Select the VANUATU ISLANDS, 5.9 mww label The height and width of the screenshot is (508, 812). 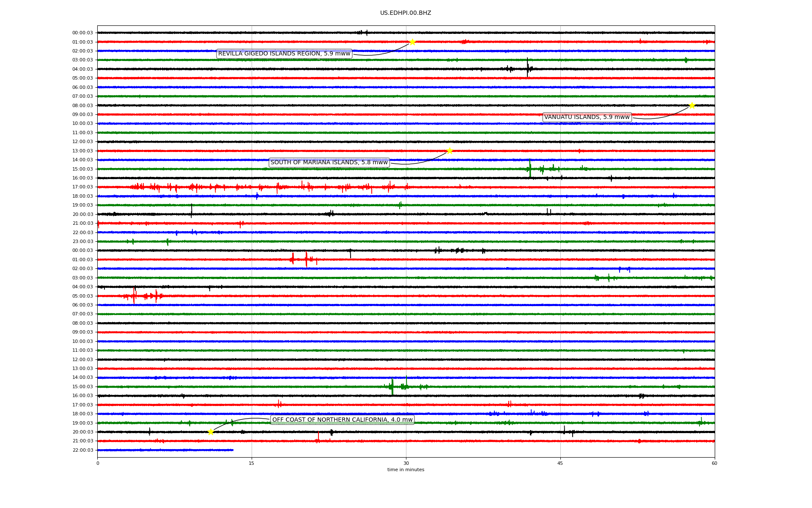587,117
